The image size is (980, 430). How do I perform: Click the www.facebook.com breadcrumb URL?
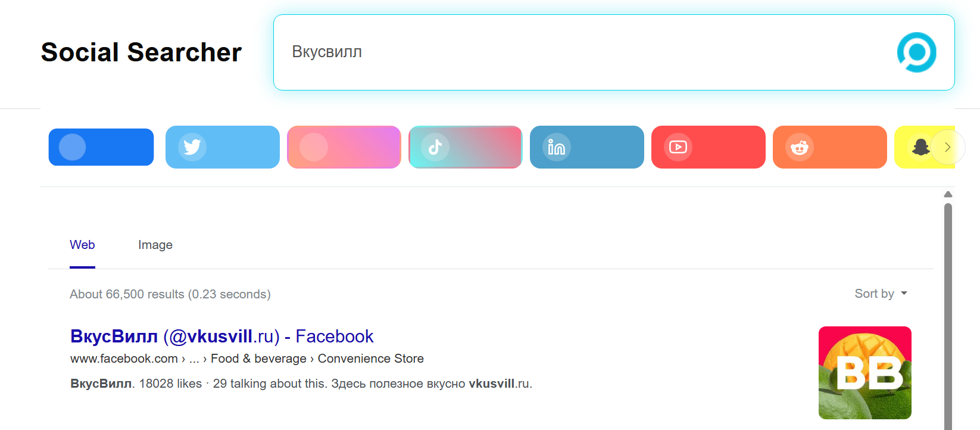(x=124, y=359)
